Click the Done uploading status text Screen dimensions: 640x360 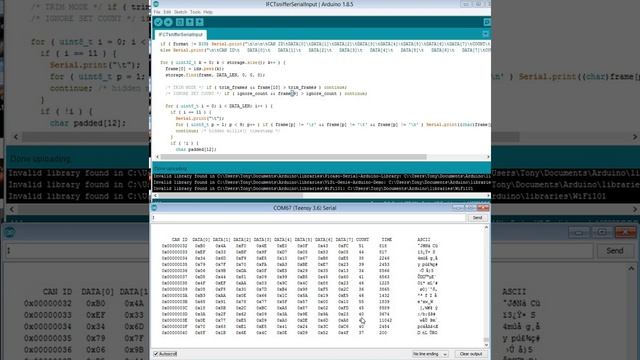170,168
